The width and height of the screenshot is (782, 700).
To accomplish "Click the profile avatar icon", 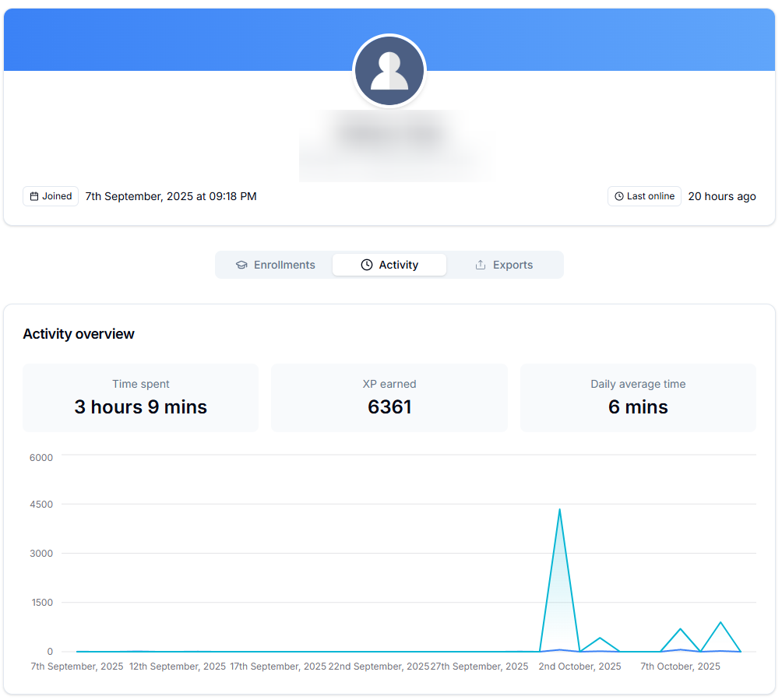I will [x=389, y=71].
